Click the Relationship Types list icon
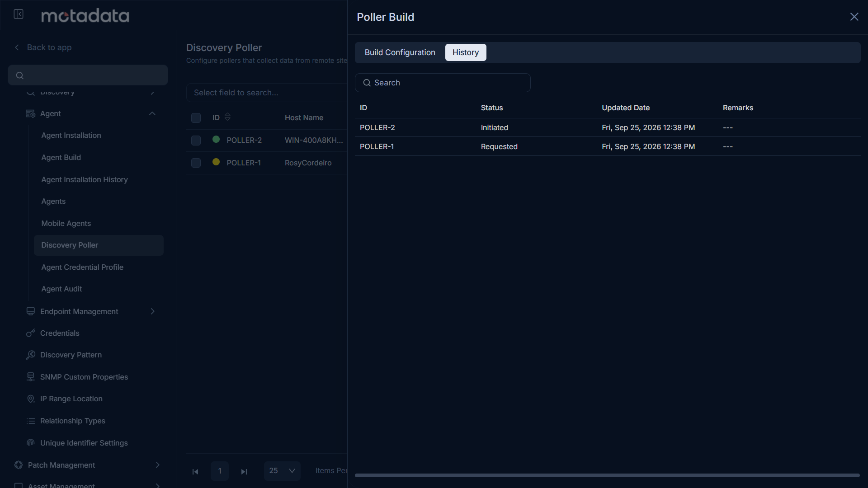This screenshot has height=488, width=868. coord(30,421)
